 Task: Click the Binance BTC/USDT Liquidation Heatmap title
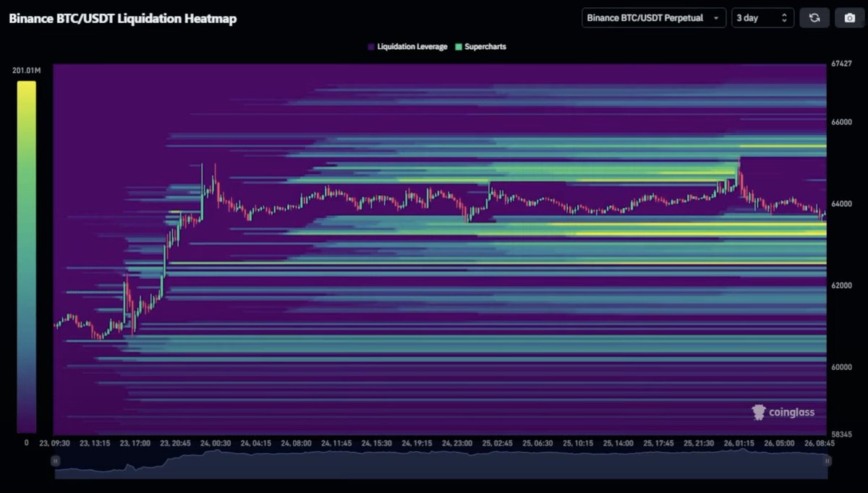[x=122, y=18]
